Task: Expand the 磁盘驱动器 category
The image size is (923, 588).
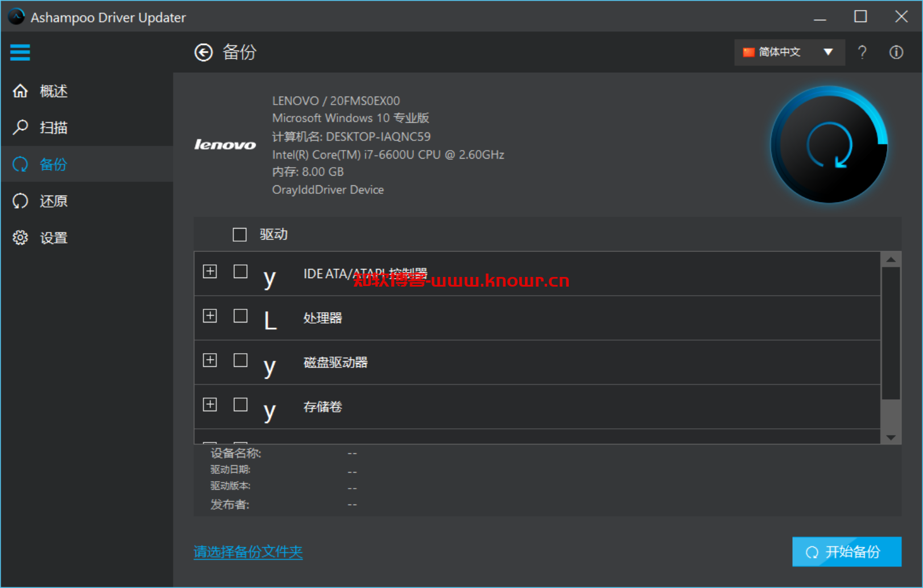Action: [210, 360]
